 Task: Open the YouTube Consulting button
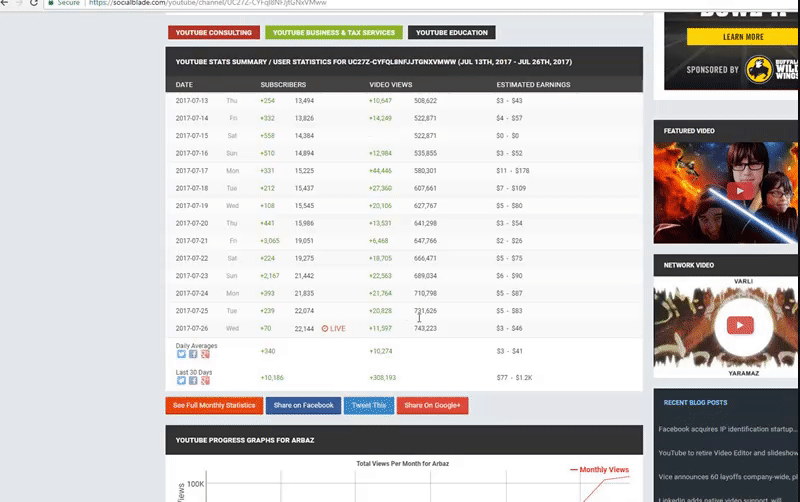(x=214, y=33)
